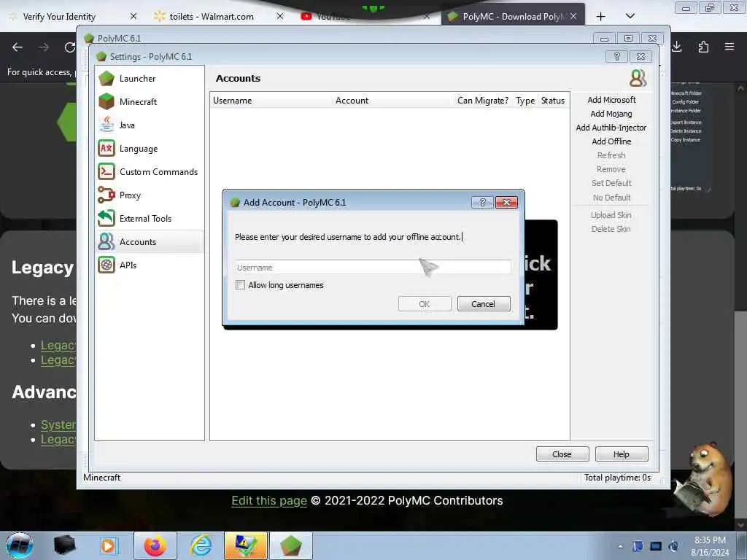Click the browser extensions puzzle icon

coord(703,47)
